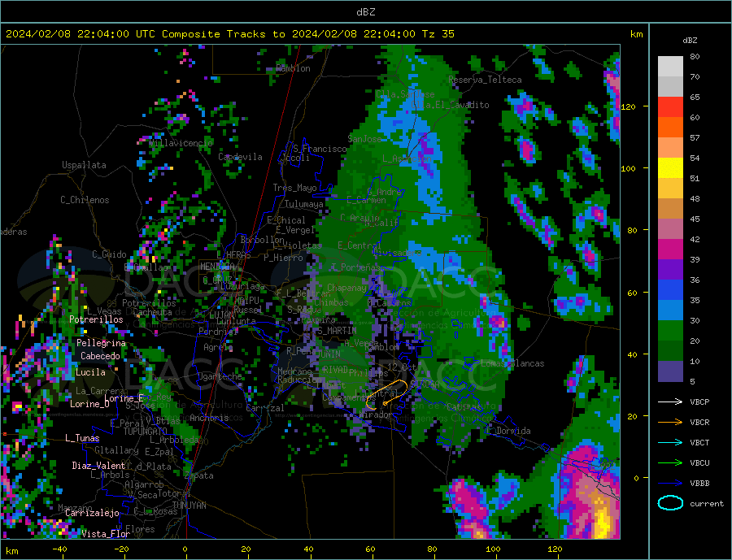
Task: Click the orange VBCR arrow symbol
Action: point(670,422)
